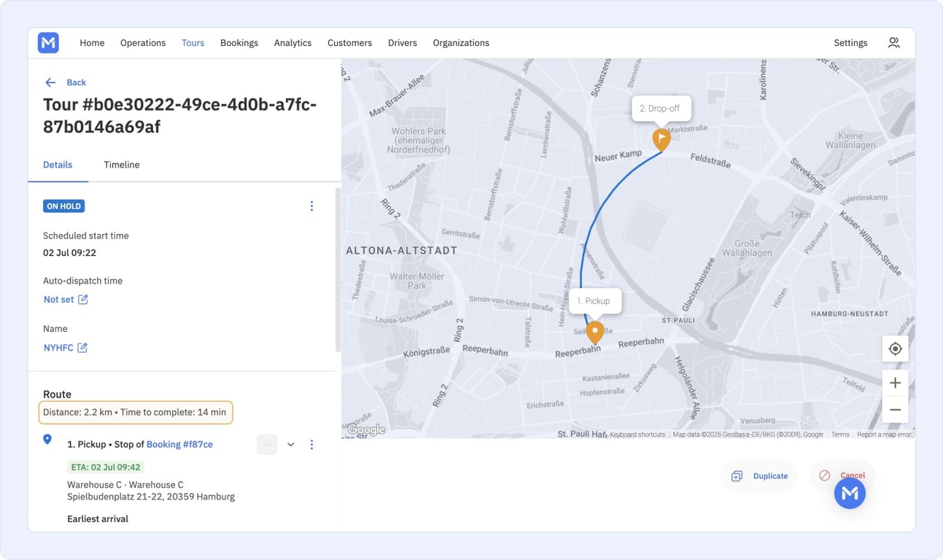This screenshot has height=560, width=943.
Task: Zoom out on the map
Action: pos(895,410)
